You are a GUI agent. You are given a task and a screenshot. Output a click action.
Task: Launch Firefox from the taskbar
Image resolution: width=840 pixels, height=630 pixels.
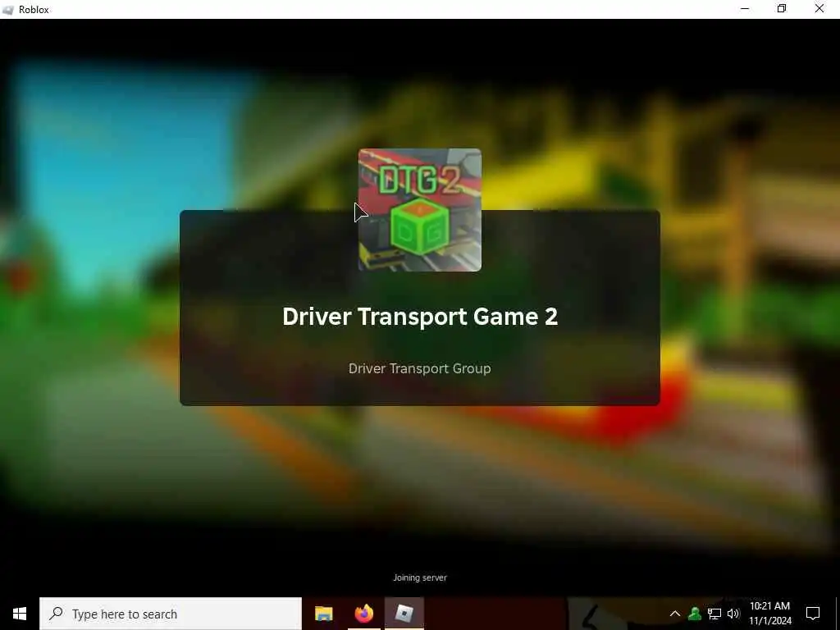(363, 614)
